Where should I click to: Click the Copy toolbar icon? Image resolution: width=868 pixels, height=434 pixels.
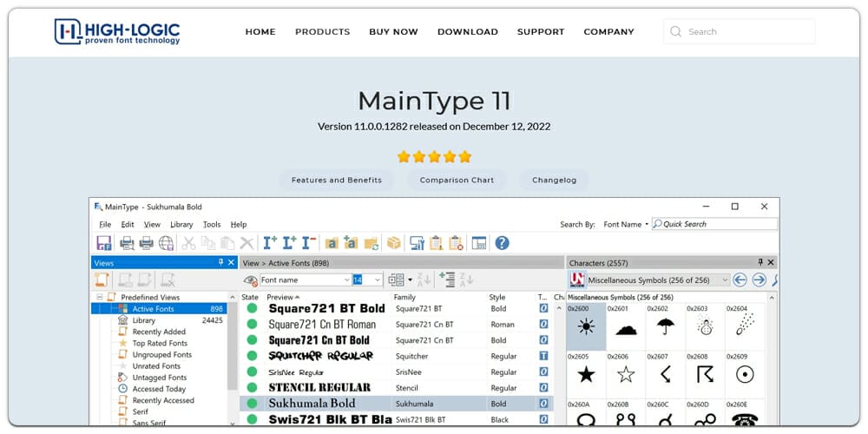(x=208, y=243)
